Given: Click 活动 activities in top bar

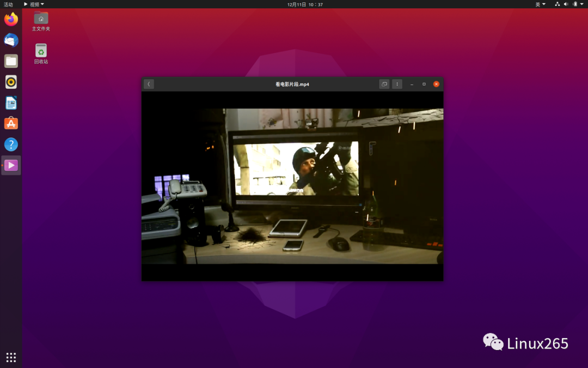Looking at the screenshot, I should [8, 4].
